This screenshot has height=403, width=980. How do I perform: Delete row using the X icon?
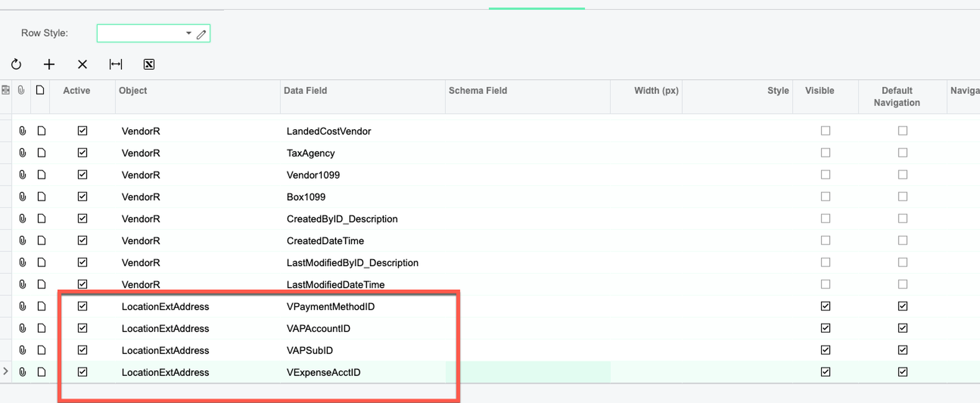coord(82,64)
